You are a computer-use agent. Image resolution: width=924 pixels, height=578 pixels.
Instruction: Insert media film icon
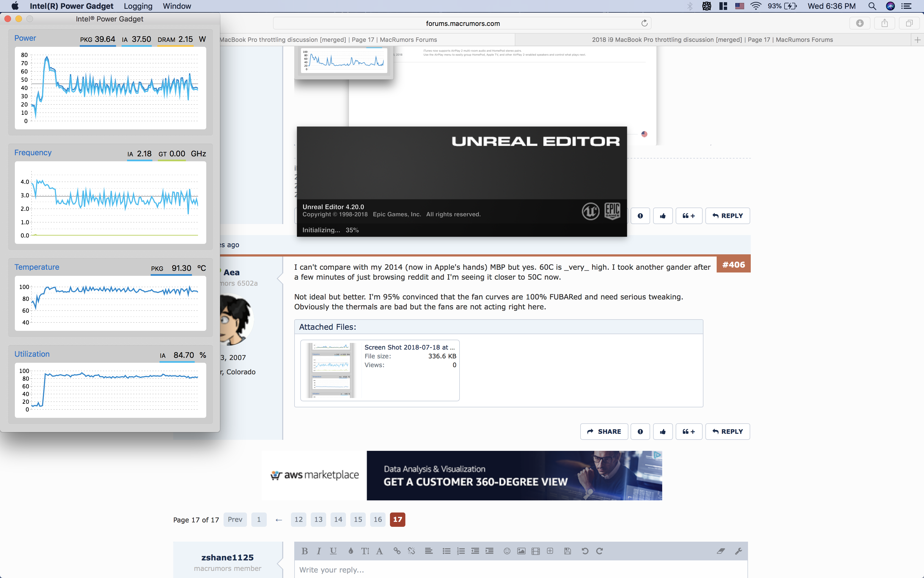pyautogui.click(x=536, y=551)
